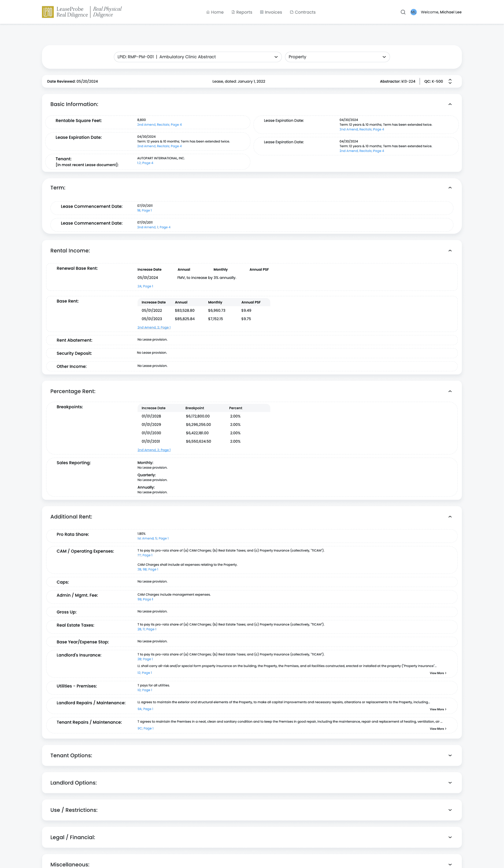Click View More for Tenant Repairs / Maintenance
The image size is (504, 868).
438,729
